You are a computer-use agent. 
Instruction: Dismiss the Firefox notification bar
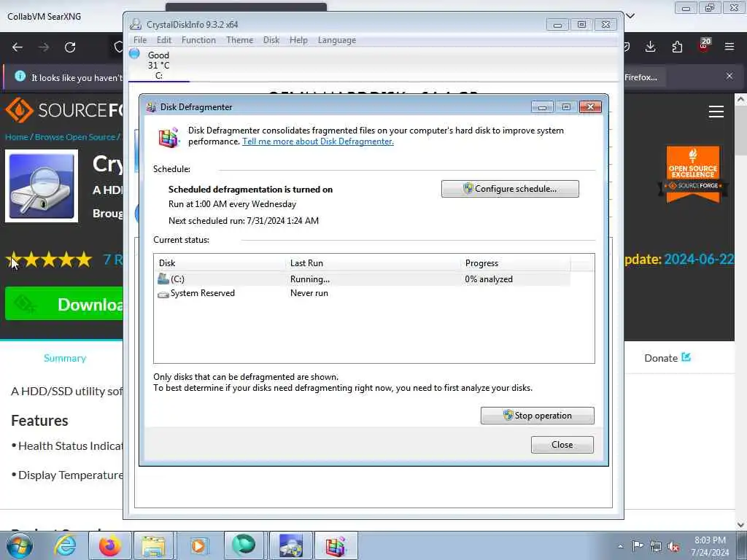[x=729, y=76]
